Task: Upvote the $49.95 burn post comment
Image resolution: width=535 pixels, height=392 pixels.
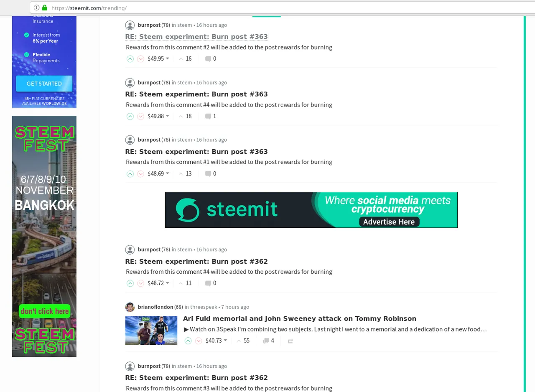Action: (130, 59)
